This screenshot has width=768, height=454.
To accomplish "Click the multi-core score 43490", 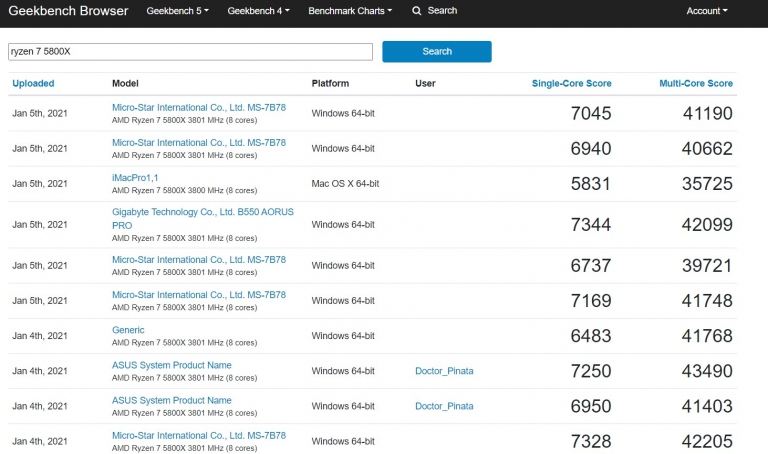I will [707, 371].
